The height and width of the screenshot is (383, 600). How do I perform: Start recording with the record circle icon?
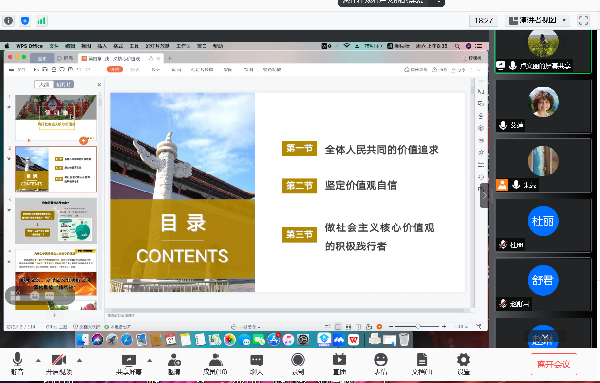point(298,363)
